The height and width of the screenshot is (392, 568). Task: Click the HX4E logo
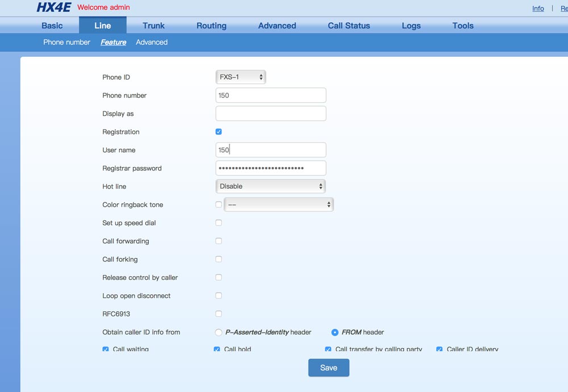[x=53, y=7]
